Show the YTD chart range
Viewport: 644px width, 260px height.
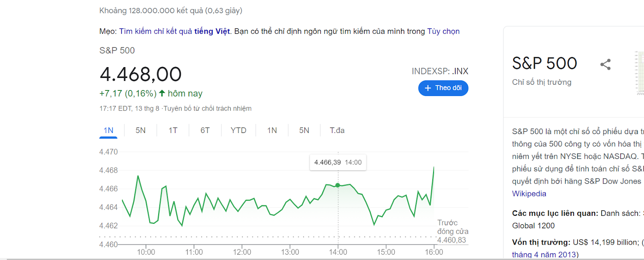(238, 131)
